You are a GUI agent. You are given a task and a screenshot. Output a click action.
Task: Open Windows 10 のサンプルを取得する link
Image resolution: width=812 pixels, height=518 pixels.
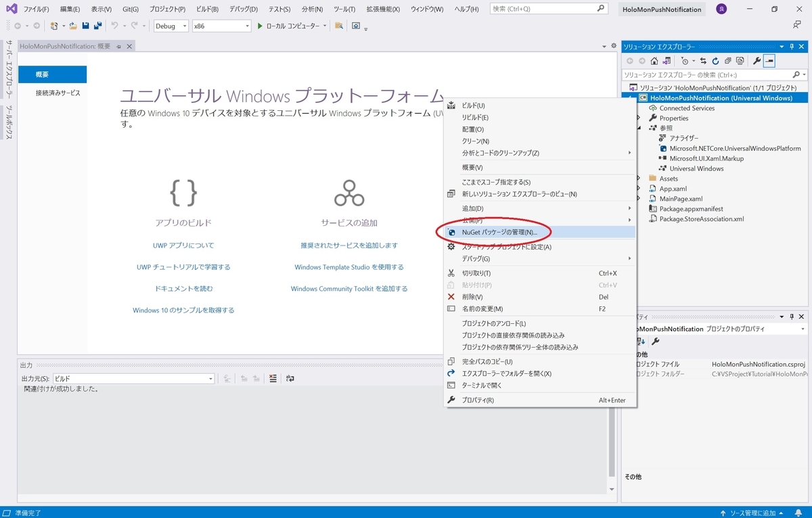click(183, 310)
